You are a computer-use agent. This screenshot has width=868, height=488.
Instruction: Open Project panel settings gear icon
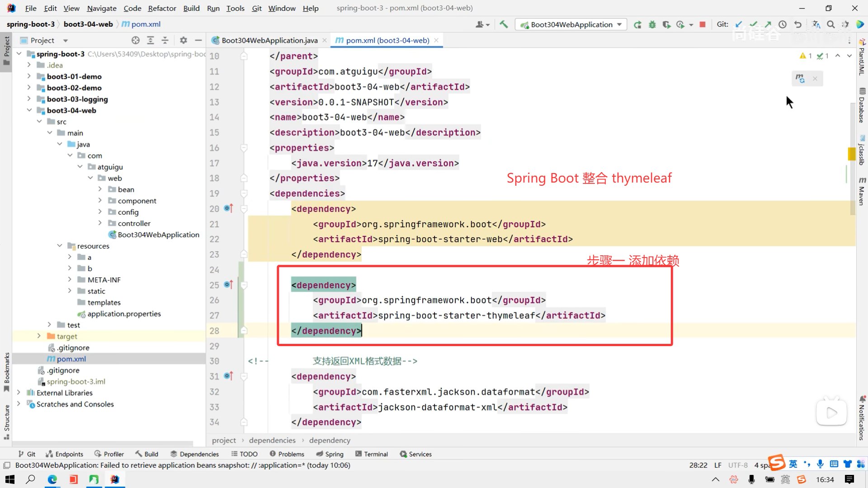[183, 40]
